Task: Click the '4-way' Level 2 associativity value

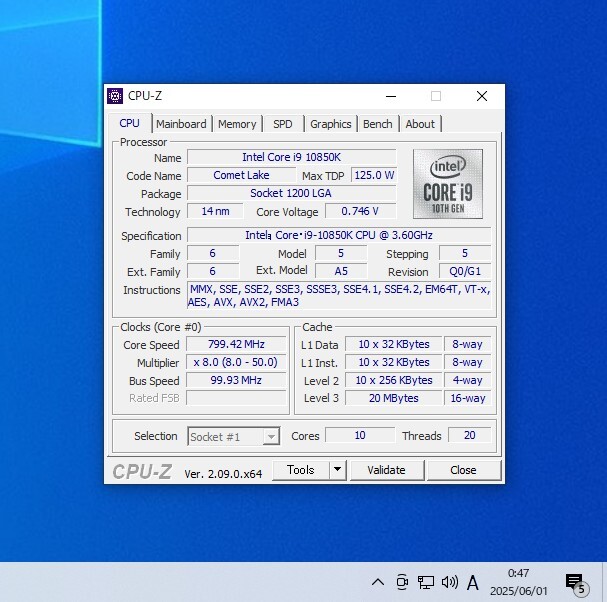Action: pyautogui.click(x=468, y=380)
